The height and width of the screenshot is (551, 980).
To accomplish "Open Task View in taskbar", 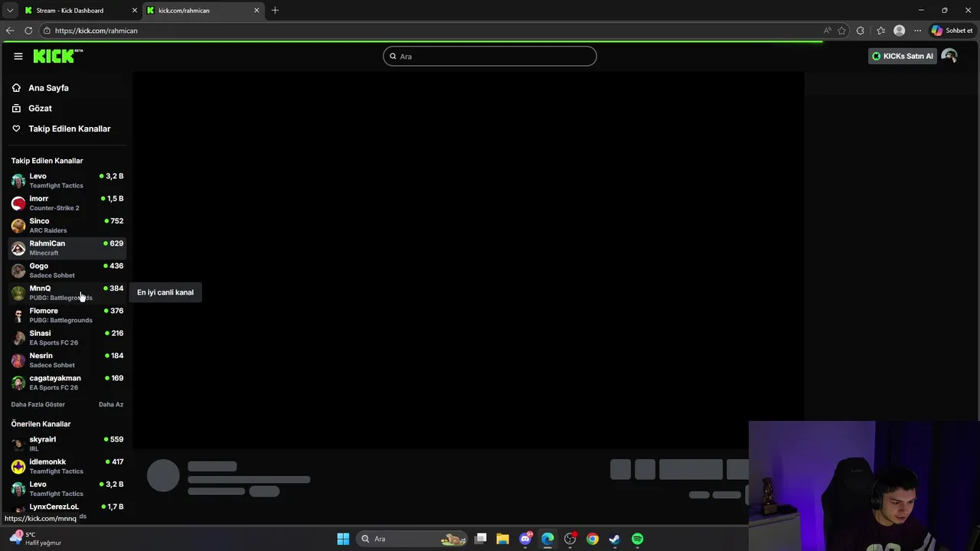I will tap(481, 539).
